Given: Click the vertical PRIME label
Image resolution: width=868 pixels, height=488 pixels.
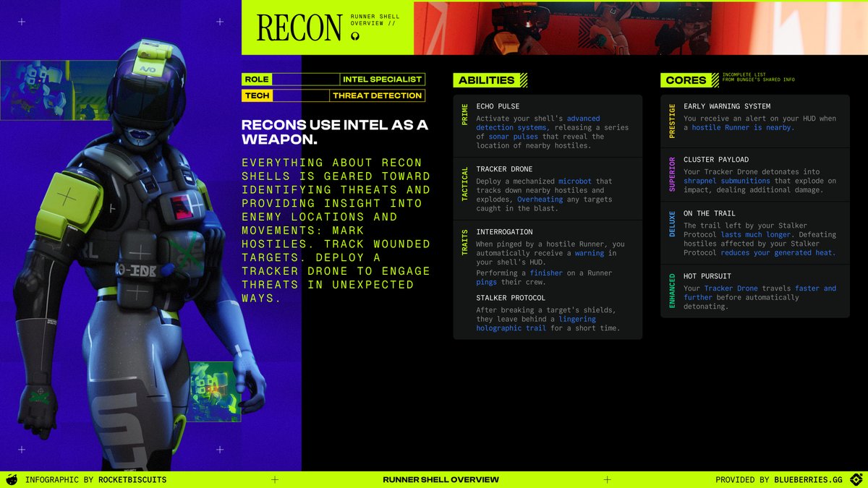Looking at the screenshot, I should (x=464, y=114).
